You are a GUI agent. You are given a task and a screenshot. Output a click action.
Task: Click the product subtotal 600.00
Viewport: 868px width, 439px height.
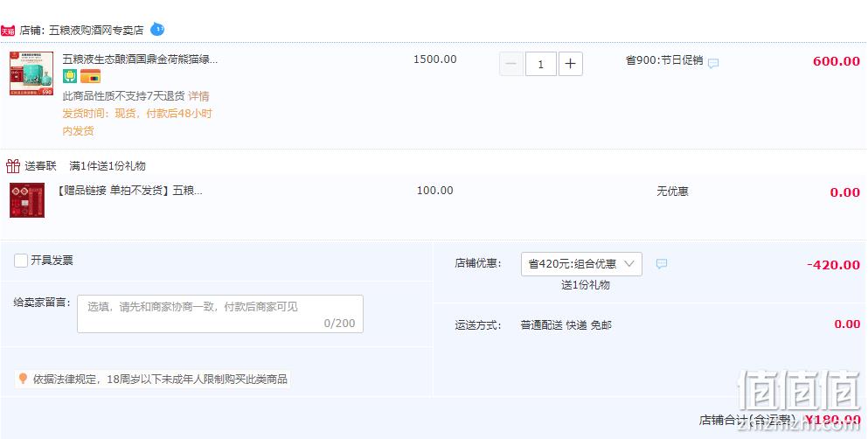[837, 61]
